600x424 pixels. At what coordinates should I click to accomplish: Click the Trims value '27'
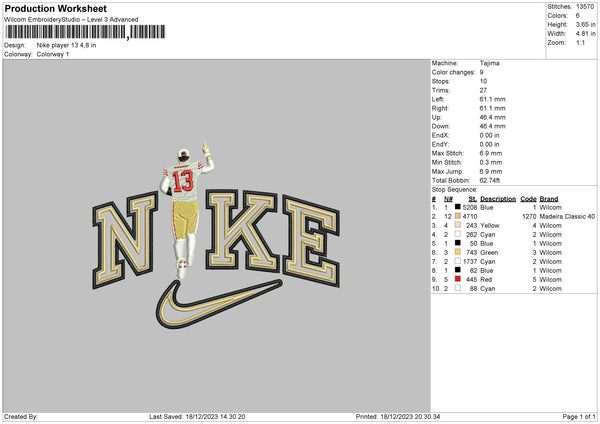483,90
